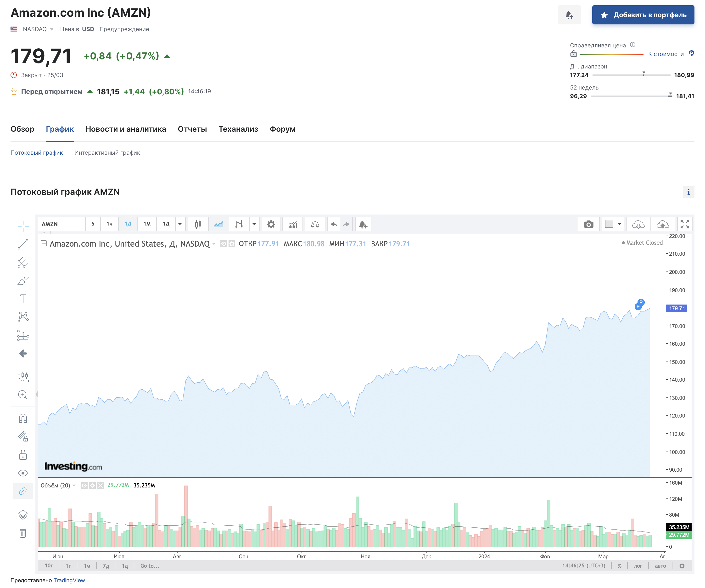Open the TradingView link
705x588 pixels.
coord(69,580)
